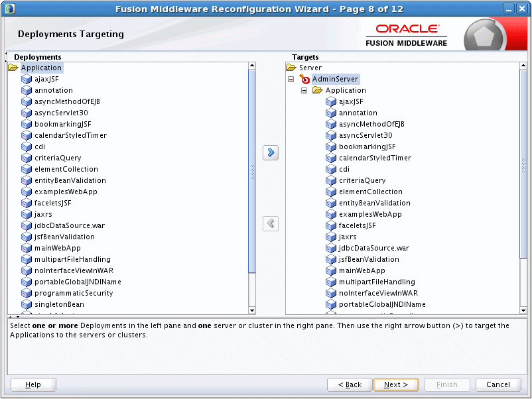Screen dimensions: 532x399
Task: Select asyncMethodOfEJB text in the Targets pane
Action: pos(371,124)
